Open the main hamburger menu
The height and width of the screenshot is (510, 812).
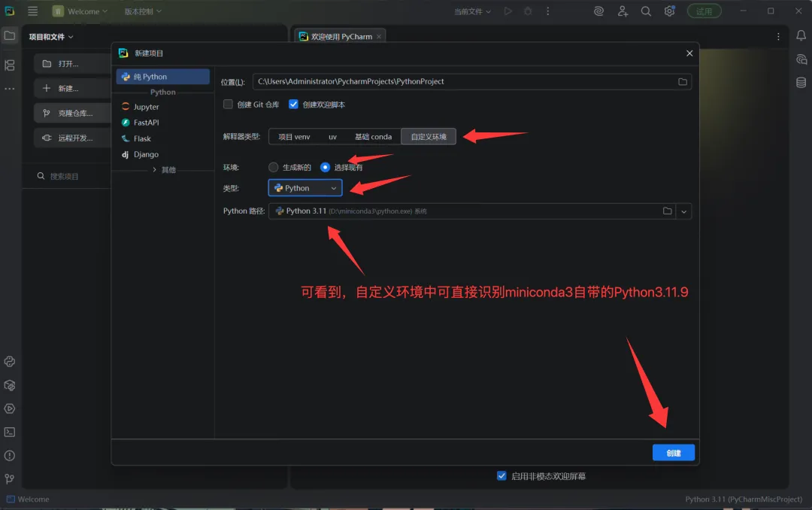(32, 11)
